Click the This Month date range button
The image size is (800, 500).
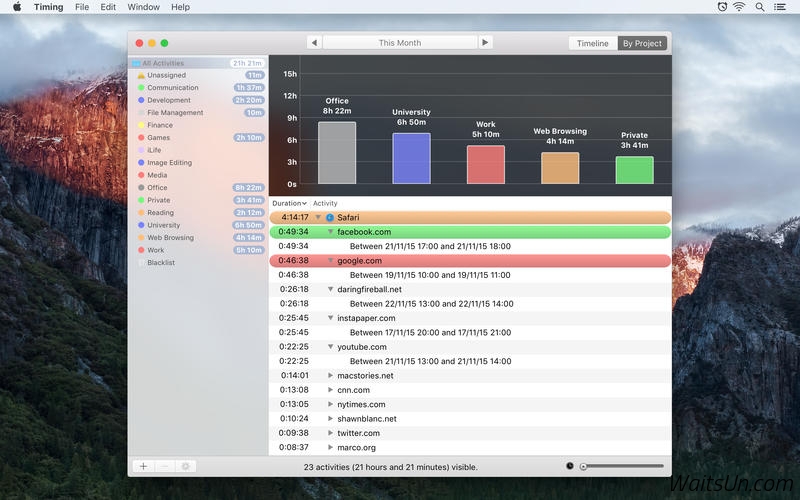coord(400,43)
